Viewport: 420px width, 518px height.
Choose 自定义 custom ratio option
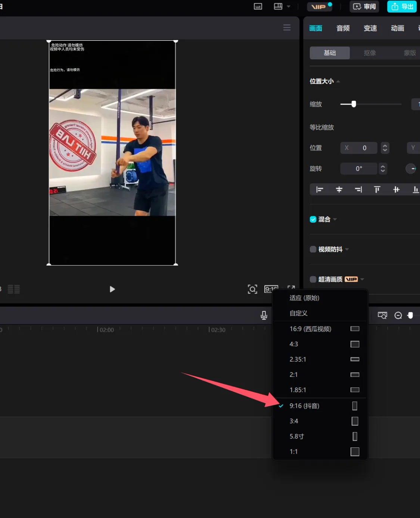(320, 313)
